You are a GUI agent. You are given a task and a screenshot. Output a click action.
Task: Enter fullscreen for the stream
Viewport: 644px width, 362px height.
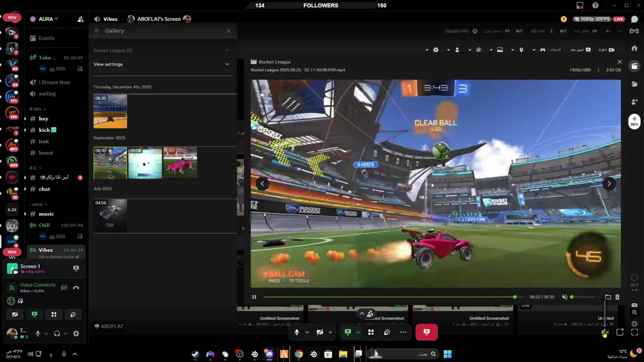click(x=634, y=332)
